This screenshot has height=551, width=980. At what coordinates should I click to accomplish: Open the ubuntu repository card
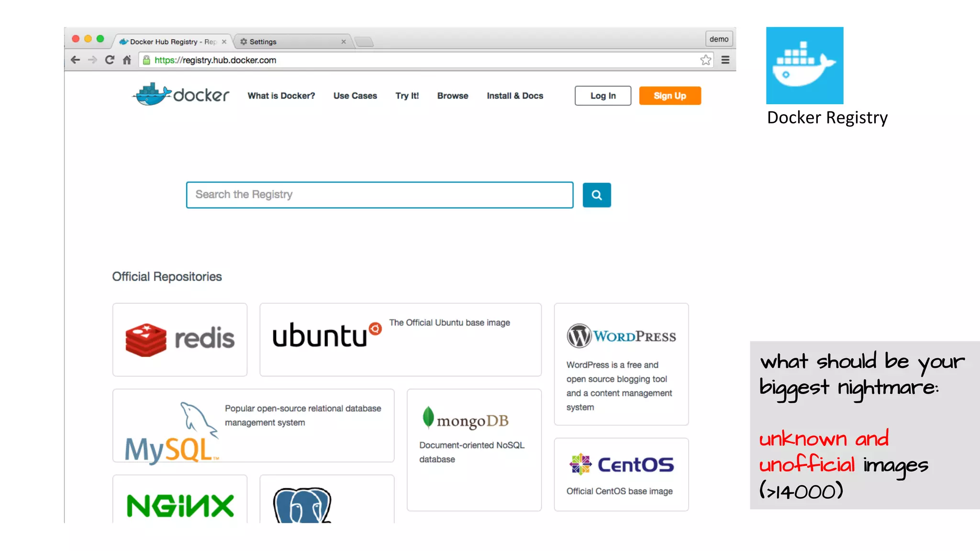click(401, 339)
